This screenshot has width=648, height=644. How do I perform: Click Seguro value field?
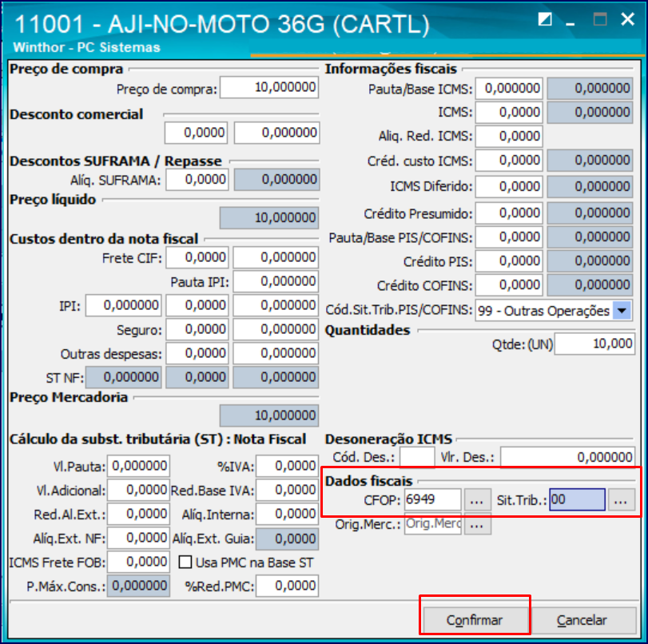[x=276, y=329]
